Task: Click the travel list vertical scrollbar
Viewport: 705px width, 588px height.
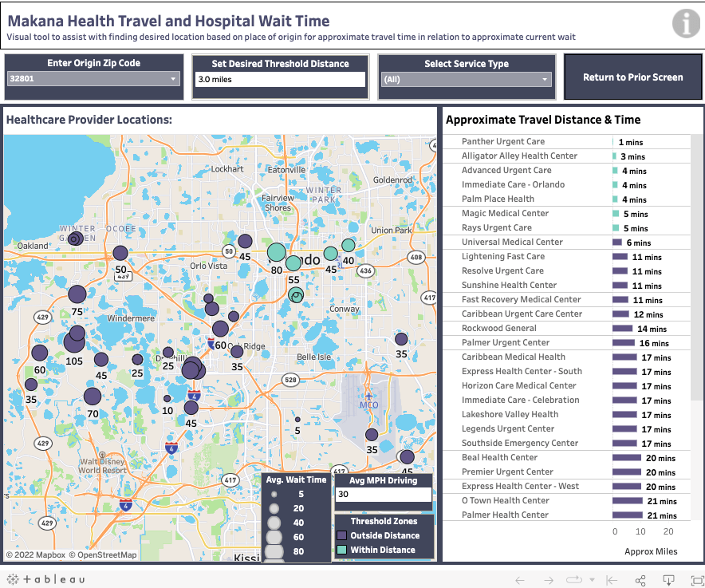Action: (697, 266)
